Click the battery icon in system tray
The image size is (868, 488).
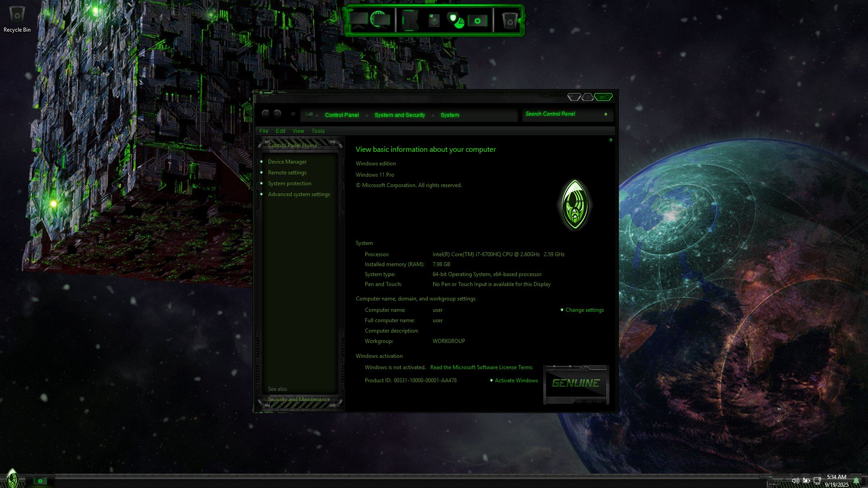click(806, 481)
